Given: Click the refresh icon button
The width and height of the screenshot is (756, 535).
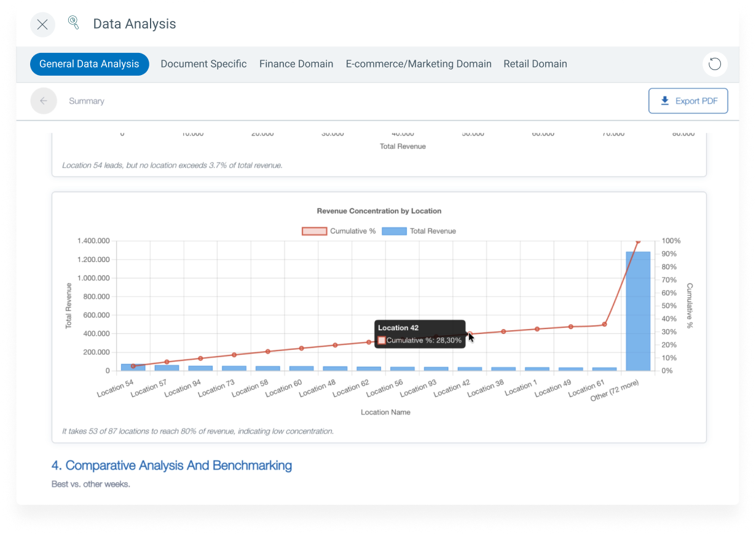Looking at the screenshot, I should click(x=715, y=64).
